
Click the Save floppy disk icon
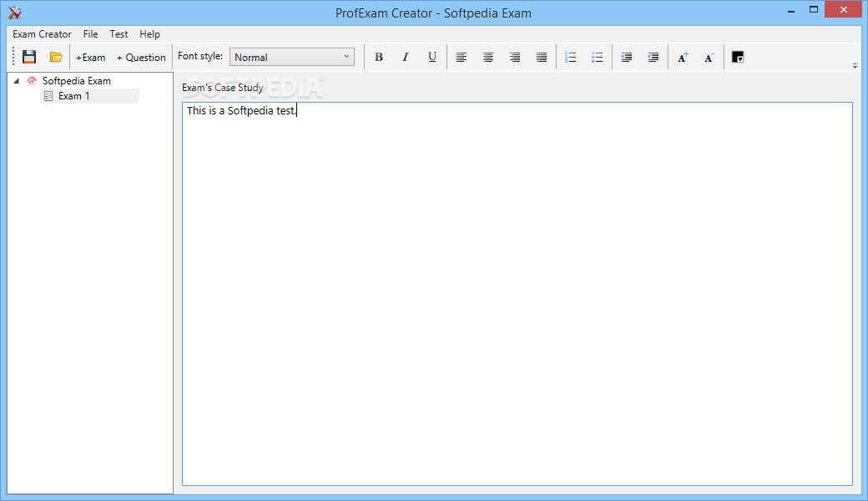(28, 57)
